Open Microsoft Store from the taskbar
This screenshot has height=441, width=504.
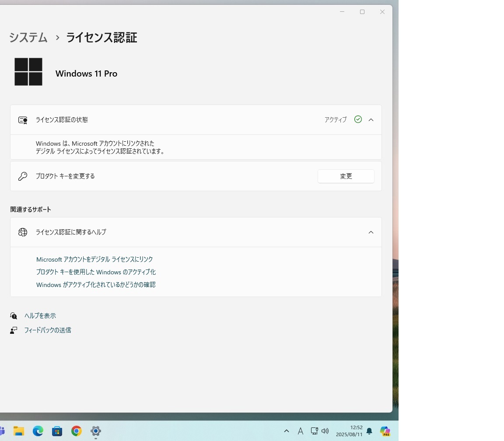[57, 430]
